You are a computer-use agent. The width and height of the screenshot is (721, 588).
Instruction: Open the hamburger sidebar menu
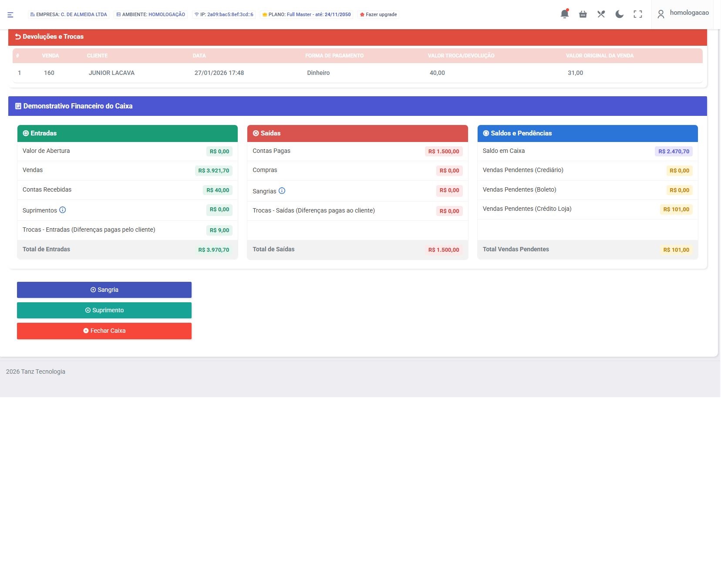point(10,15)
